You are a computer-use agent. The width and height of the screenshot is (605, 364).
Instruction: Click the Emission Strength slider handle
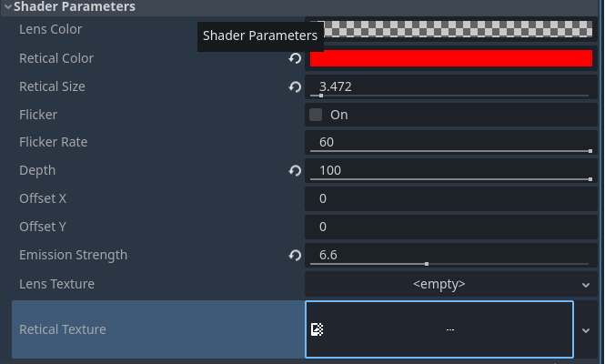tap(427, 264)
